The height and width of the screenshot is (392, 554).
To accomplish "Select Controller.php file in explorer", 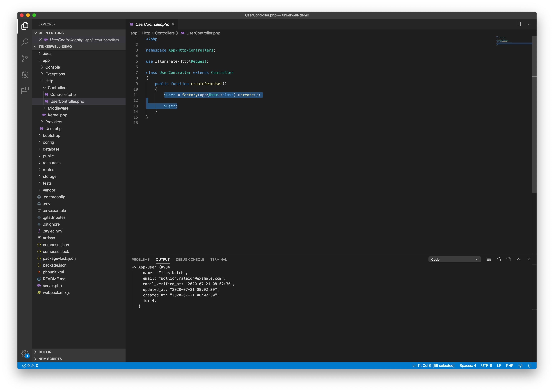I will [79, 94].
